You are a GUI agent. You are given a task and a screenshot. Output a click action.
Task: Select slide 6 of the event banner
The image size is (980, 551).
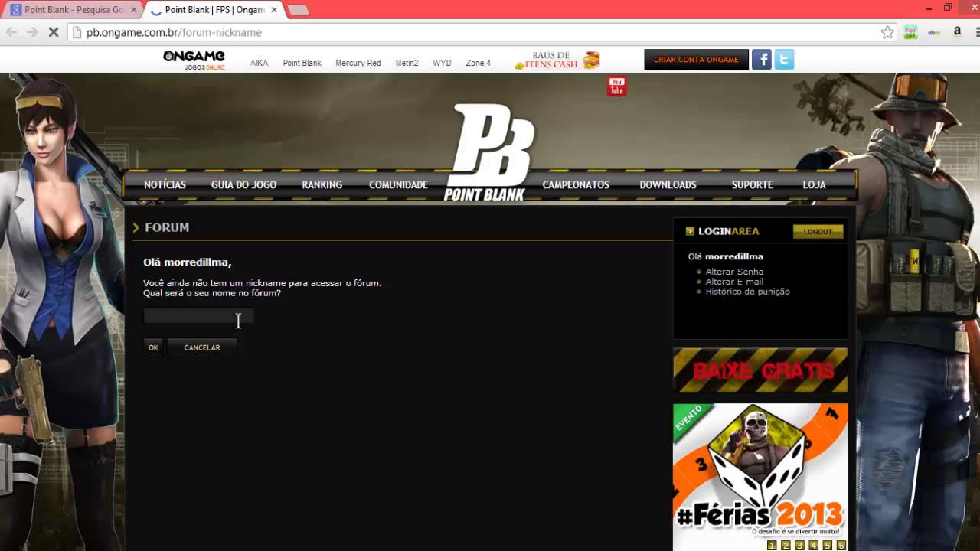[x=841, y=546]
